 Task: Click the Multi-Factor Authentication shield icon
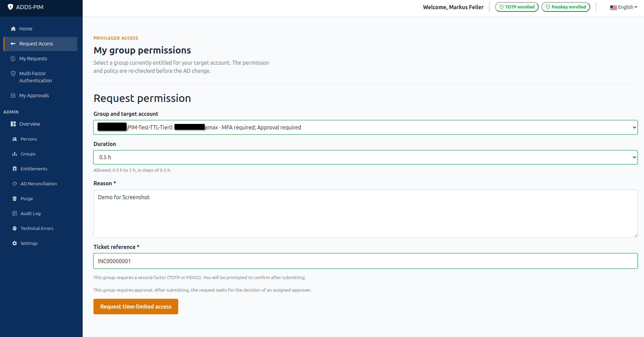pos(13,73)
